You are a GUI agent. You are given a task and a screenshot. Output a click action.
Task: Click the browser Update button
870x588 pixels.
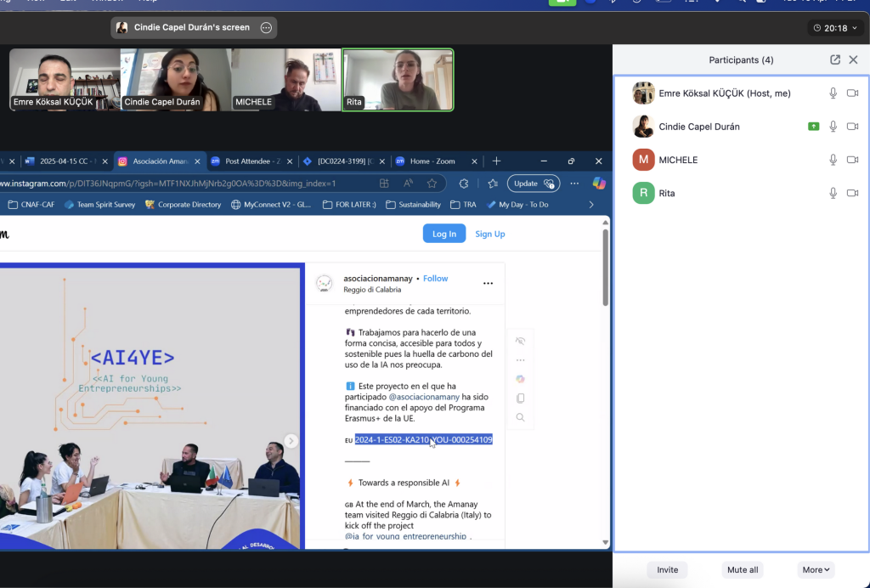point(534,184)
